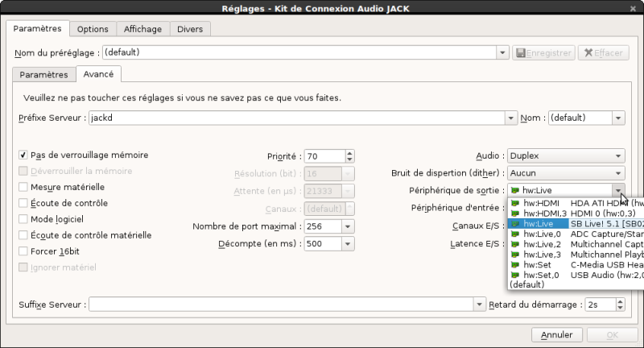Click the Priorité 70 value field
This screenshot has width=644, height=348.
(x=324, y=156)
